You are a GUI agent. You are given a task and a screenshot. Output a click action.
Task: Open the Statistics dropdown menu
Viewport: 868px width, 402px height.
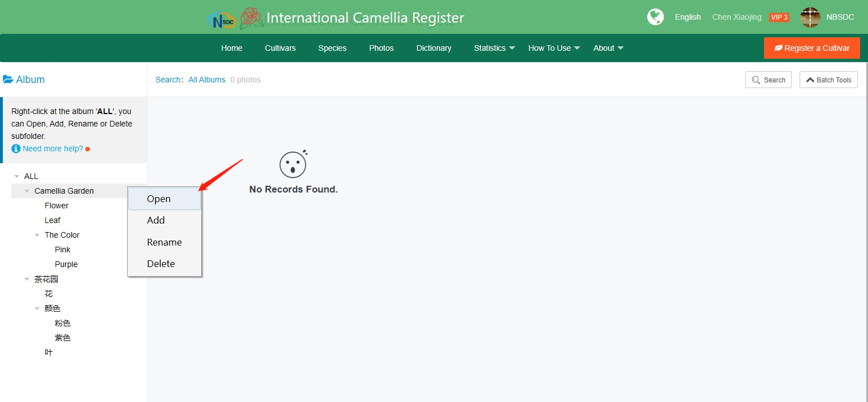click(494, 48)
